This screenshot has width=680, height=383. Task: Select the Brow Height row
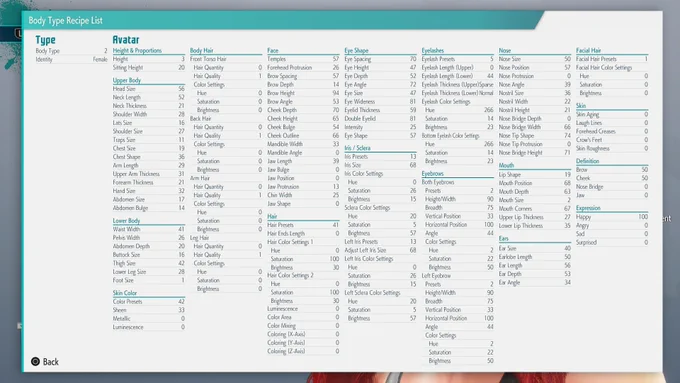303,93
